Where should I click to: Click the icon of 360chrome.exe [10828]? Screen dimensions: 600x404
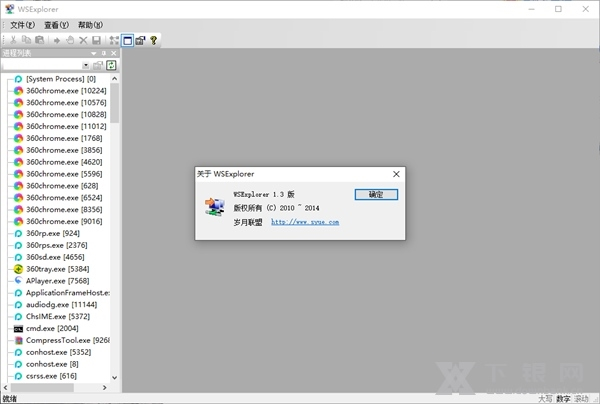pos(18,115)
